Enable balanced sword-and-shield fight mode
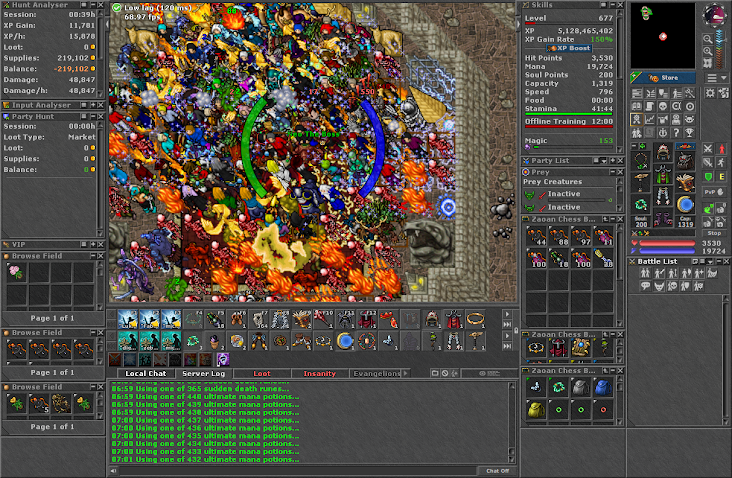 click(x=708, y=162)
